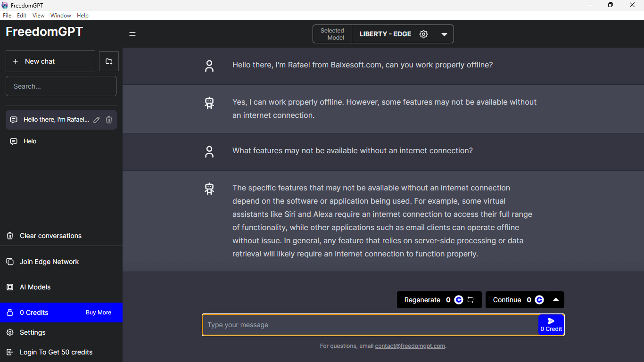
Task: Open the View menu
Action: [39, 16]
